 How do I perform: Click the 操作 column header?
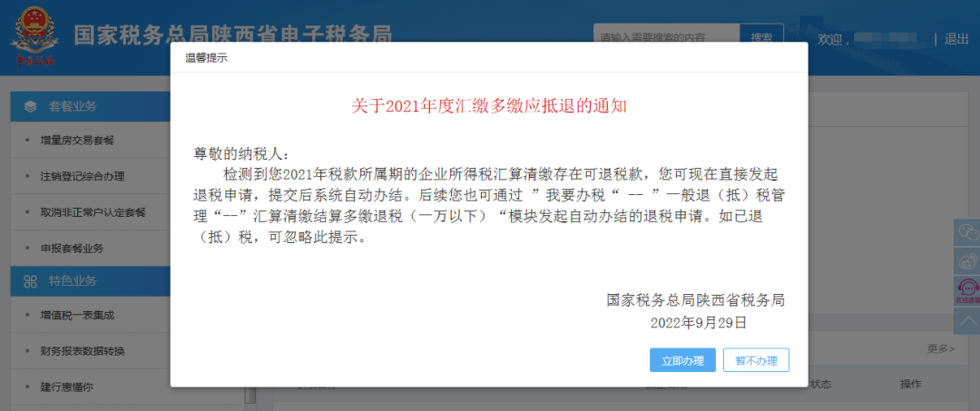click(x=911, y=384)
